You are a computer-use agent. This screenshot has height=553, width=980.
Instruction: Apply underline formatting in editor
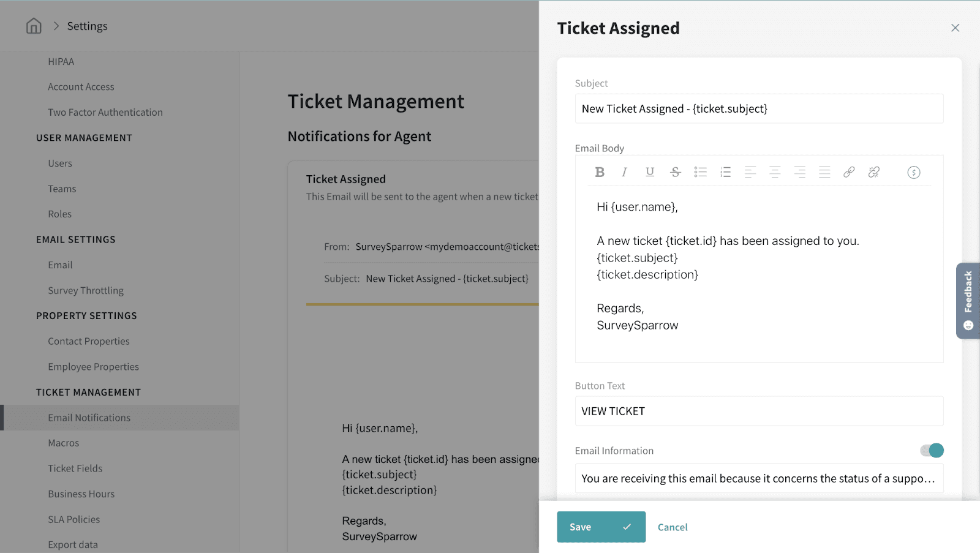click(x=650, y=172)
